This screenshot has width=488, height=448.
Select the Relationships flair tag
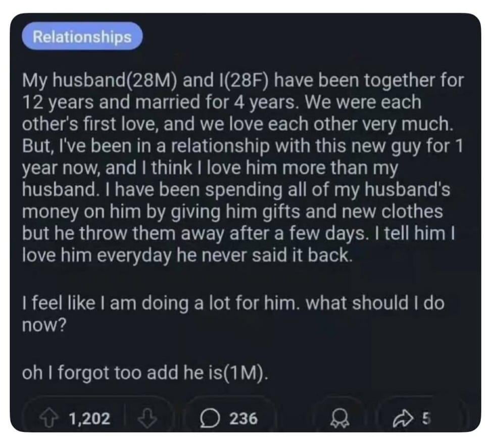pyautogui.click(x=82, y=36)
